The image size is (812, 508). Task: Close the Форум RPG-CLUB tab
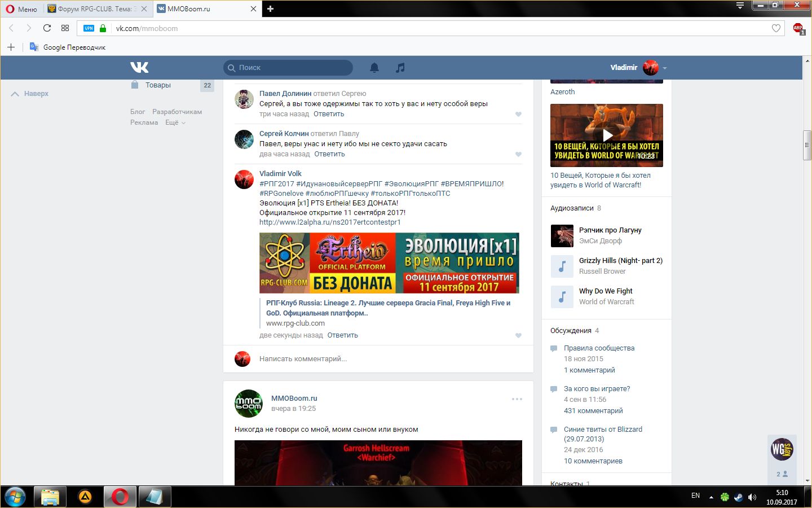point(144,9)
